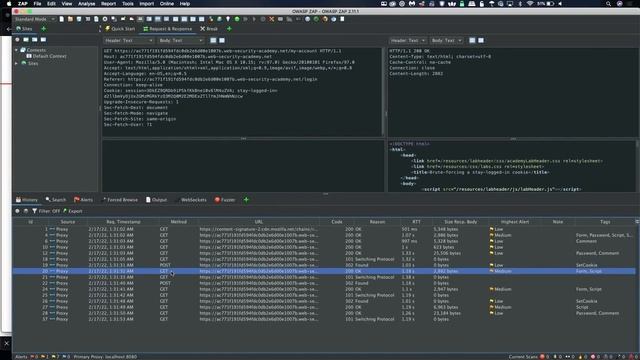Collapse the Contexts tree node

(x=16, y=50)
